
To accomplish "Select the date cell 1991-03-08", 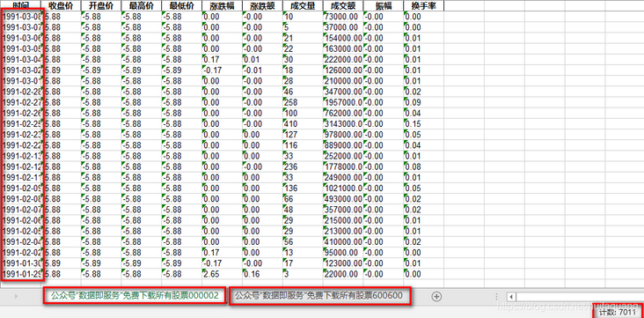I will click(x=21, y=17).
